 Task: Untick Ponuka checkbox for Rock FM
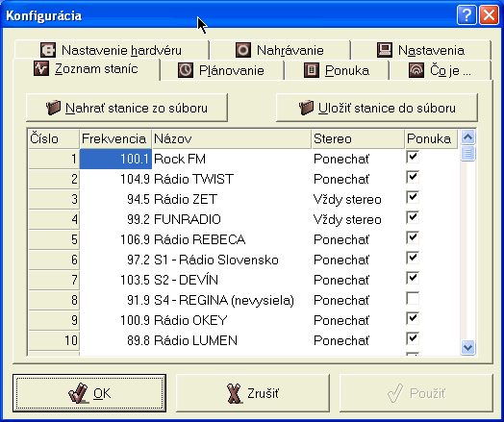(413, 158)
